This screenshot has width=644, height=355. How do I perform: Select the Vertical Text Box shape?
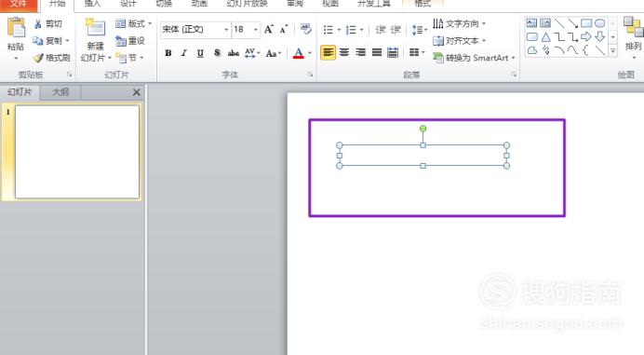click(545, 23)
